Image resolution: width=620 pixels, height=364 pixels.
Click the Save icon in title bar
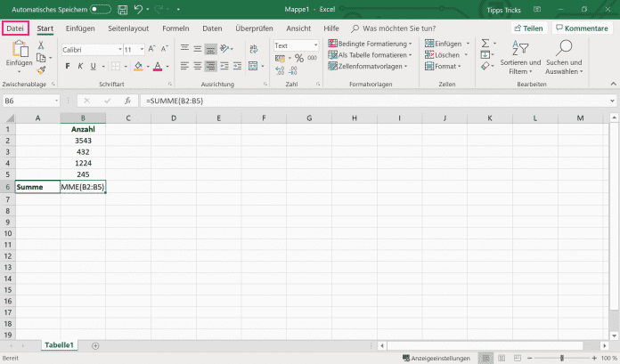coord(121,9)
